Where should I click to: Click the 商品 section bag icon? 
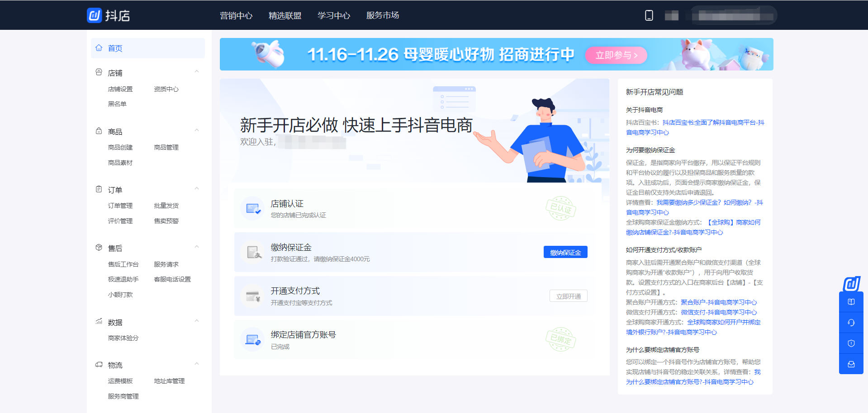[99, 131]
